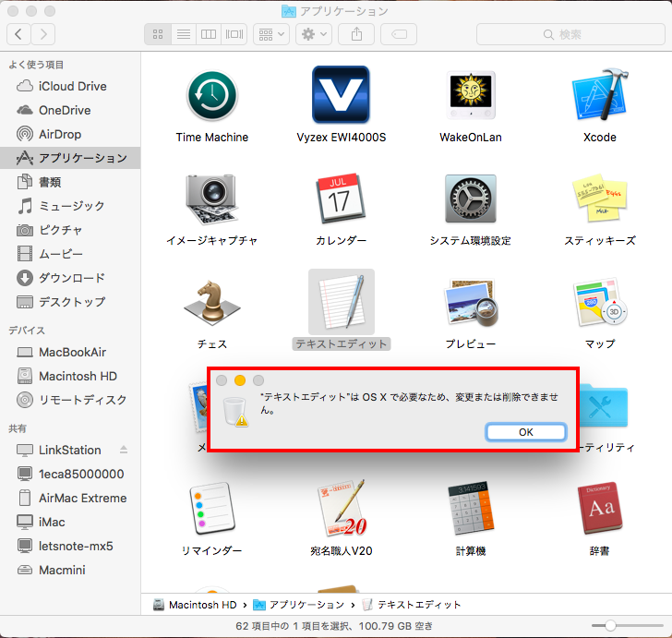
Task: Open iCloud Drive in the sidebar
Action: coord(70,86)
